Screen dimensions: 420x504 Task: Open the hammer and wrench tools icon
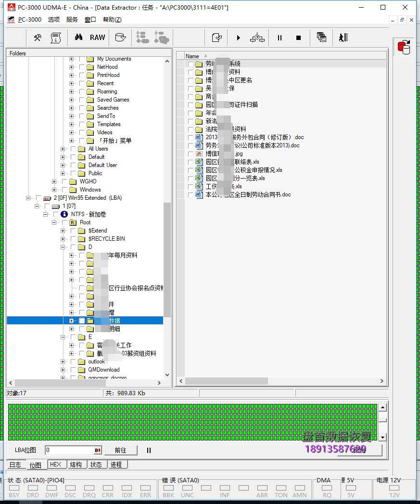38,38
